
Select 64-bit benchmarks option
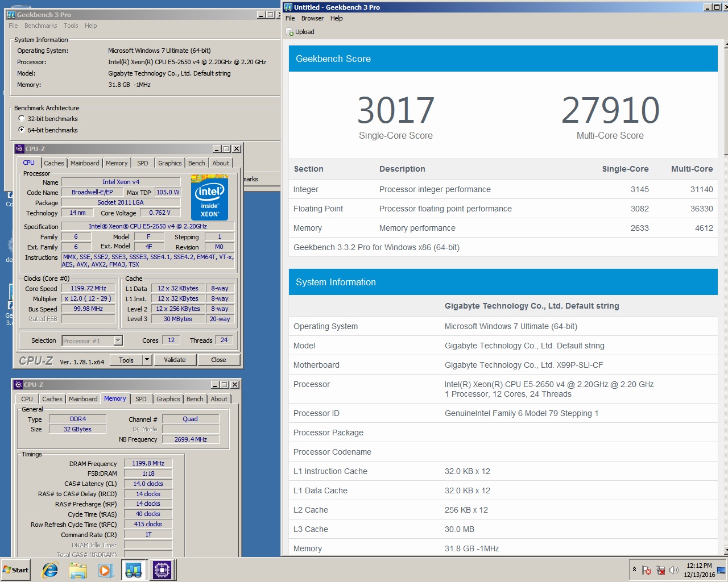(22, 130)
